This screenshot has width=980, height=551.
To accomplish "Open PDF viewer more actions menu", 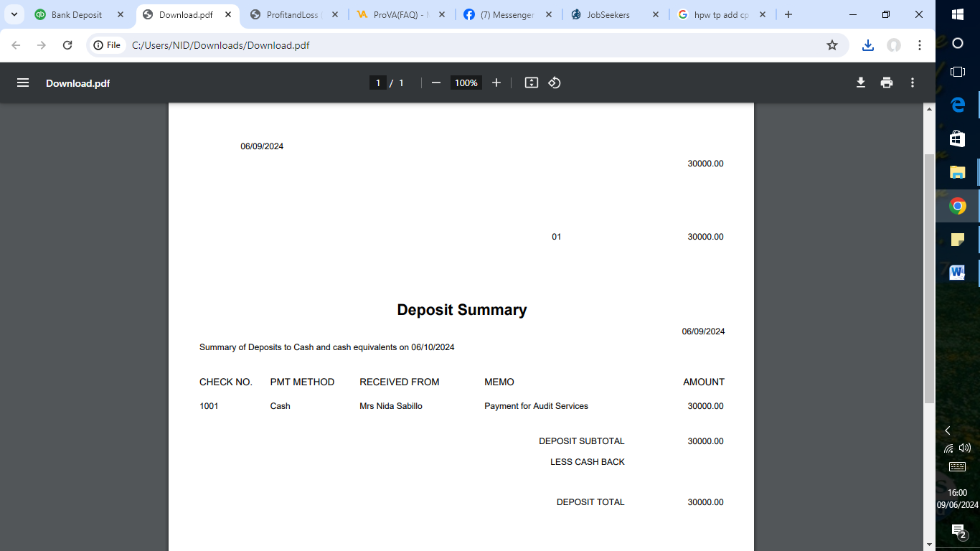I will [913, 83].
